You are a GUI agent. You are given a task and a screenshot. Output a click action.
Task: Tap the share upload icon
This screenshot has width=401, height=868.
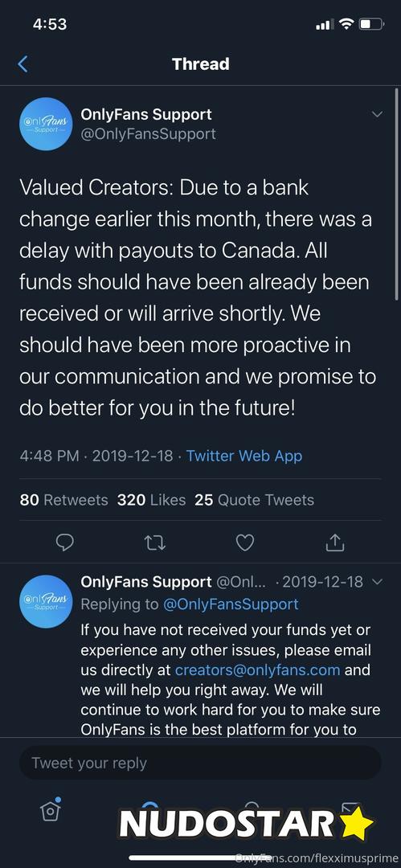pos(334,542)
